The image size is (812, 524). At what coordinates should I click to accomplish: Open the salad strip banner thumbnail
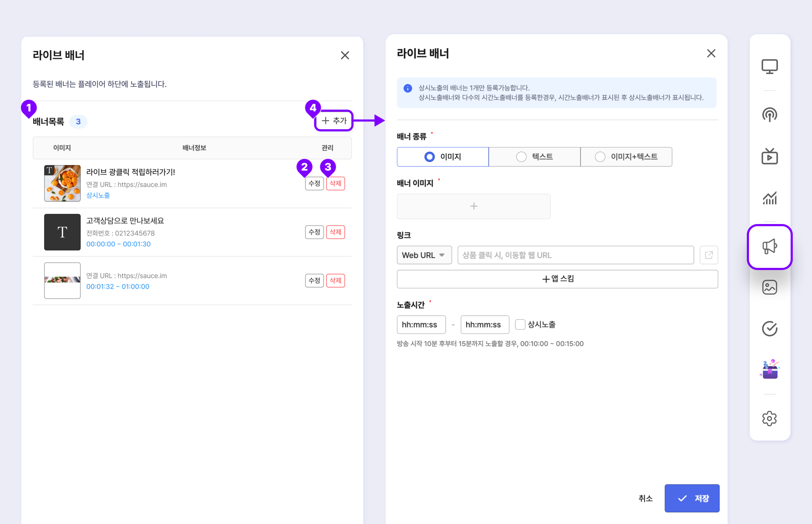click(62, 280)
